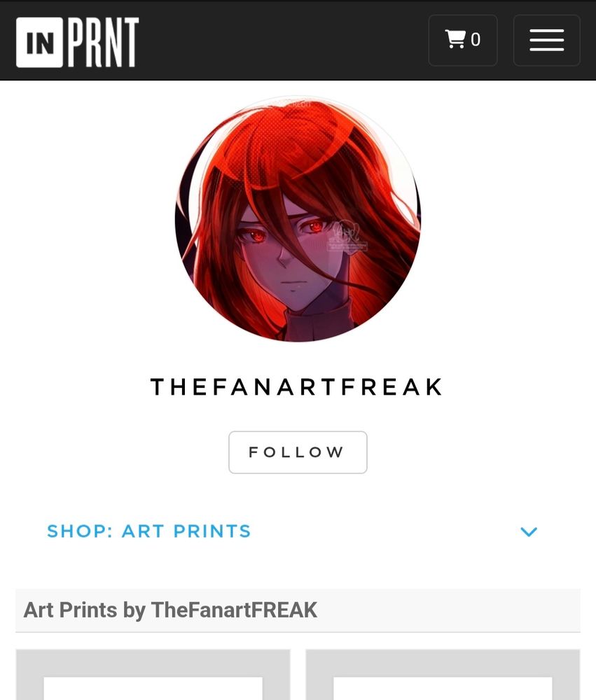
Task: Select the SHOP: ART PRINTS label text
Action: [148, 531]
